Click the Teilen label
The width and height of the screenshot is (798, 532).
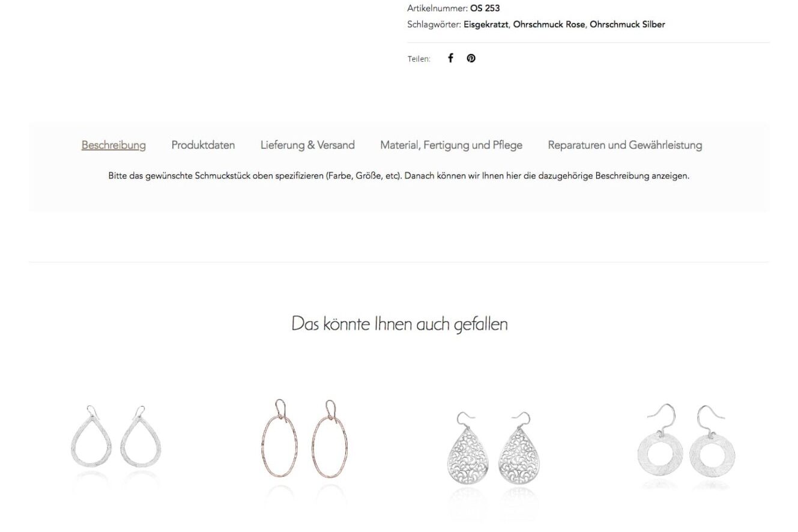tap(419, 59)
